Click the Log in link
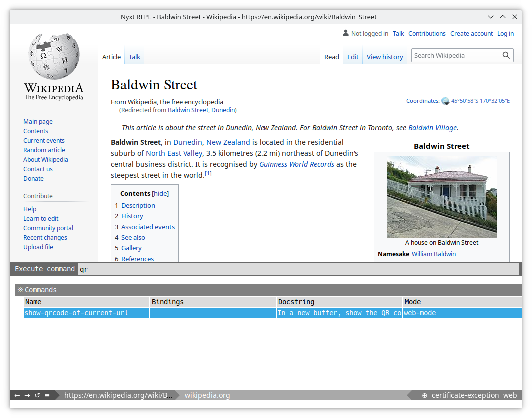The width and height of the screenshot is (532, 418). coord(505,34)
